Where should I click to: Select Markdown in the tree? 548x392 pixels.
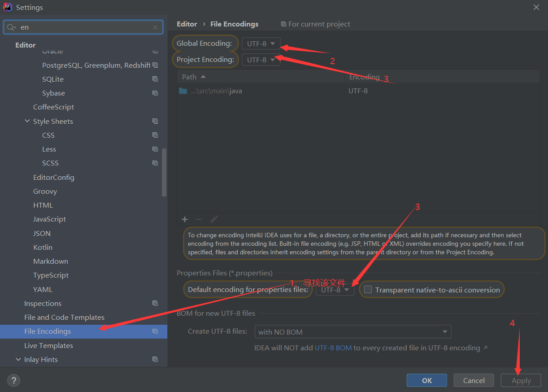[x=51, y=261]
